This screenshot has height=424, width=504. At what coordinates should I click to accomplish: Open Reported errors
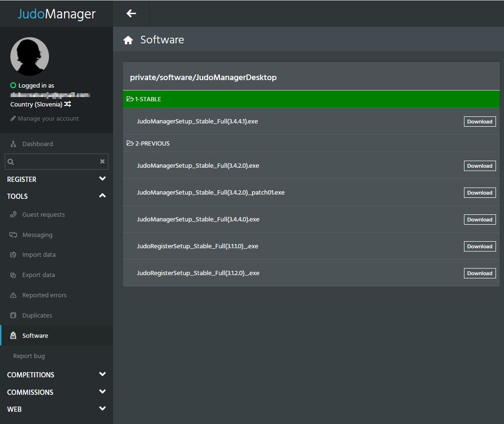pyautogui.click(x=44, y=295)
